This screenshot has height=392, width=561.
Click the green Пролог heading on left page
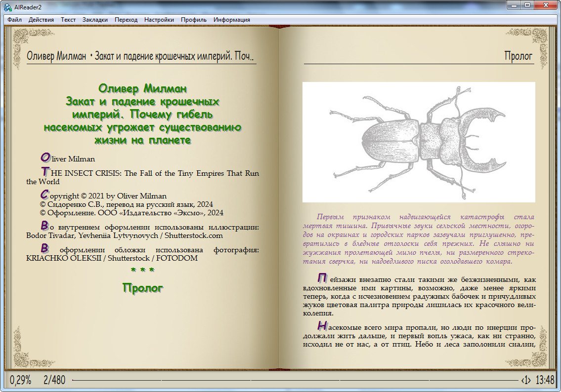pyautogui.click(x=143, y=288)
